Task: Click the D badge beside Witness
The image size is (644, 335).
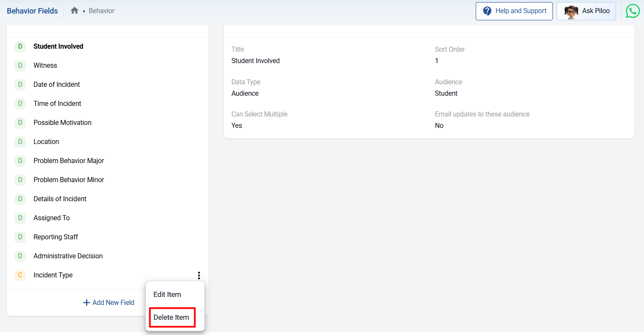Action: coord(20,66)
